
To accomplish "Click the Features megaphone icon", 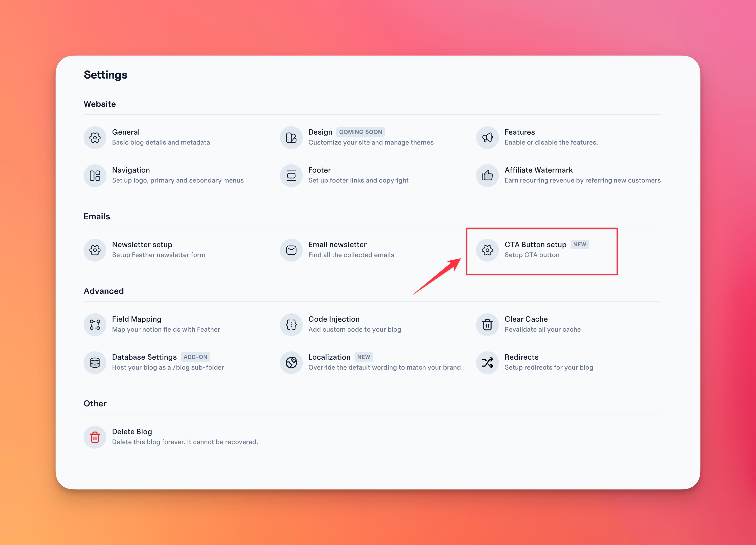I will click(487, 137).
